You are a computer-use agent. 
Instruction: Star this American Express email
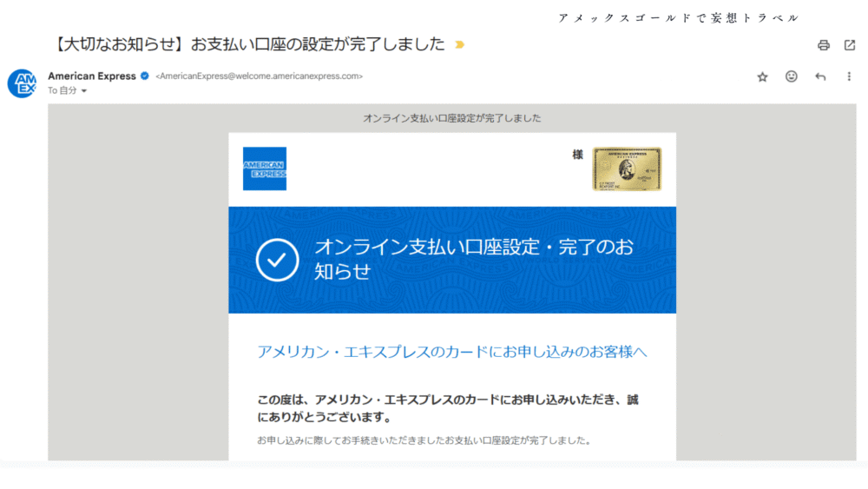coord(762,77)
